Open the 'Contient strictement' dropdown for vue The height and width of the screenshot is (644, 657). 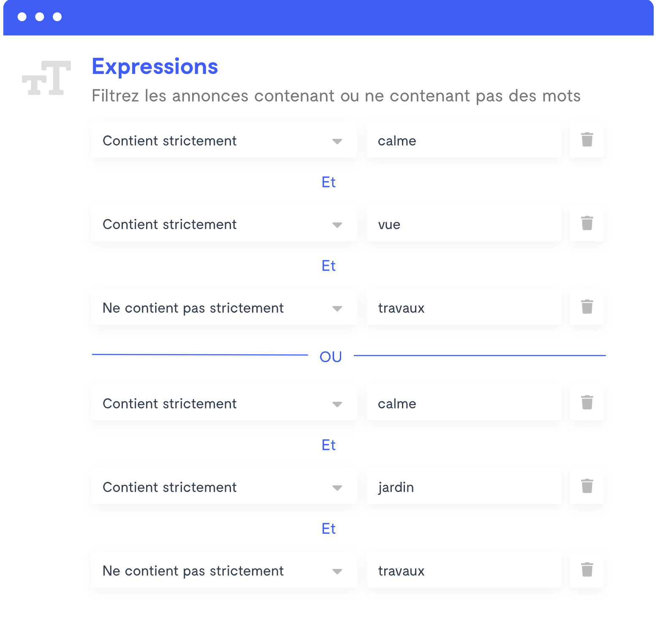pyautogui.click(x=224, y=224)
